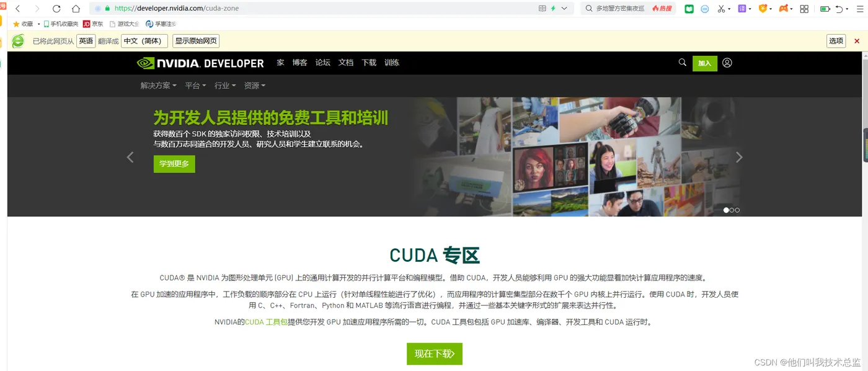
Task: Open the dropdown arrow beside game controller
Action: point(792,9)
